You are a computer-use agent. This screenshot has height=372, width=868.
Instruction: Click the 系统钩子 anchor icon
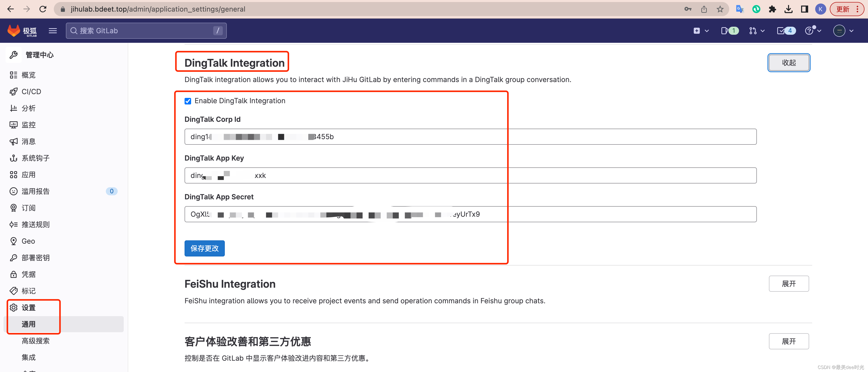click(x=14, y=158)
